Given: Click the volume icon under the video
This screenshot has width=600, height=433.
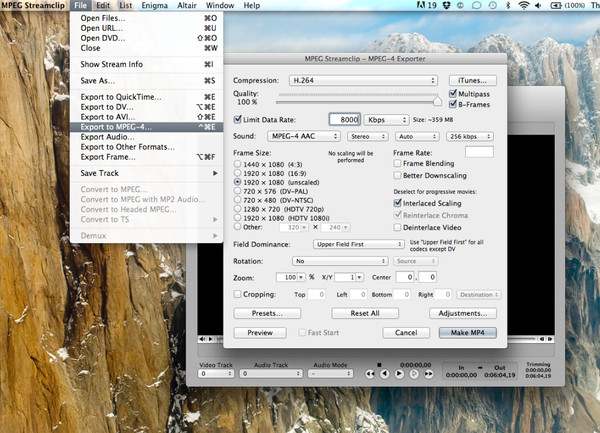Looking at the screenshot, I should [x=202, y=339].
